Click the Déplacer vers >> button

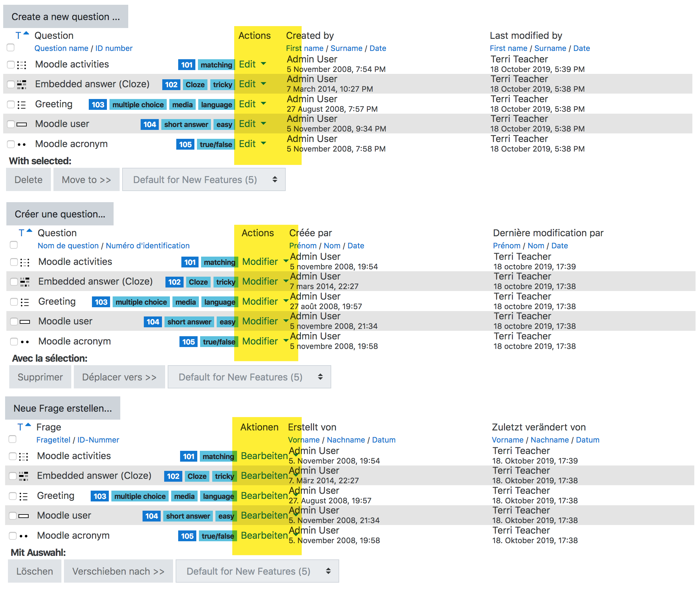coord(119,377)
